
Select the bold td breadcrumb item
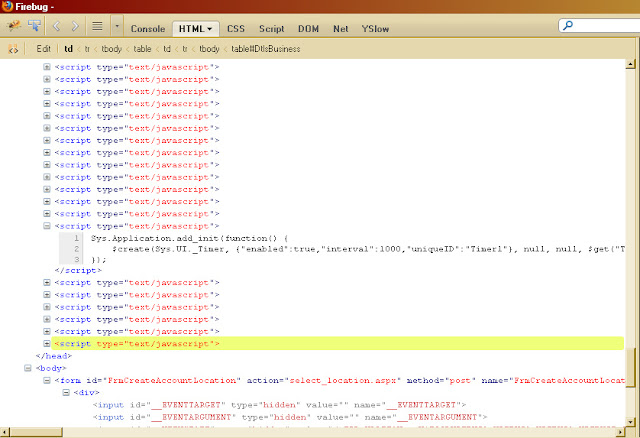(69, 49)
